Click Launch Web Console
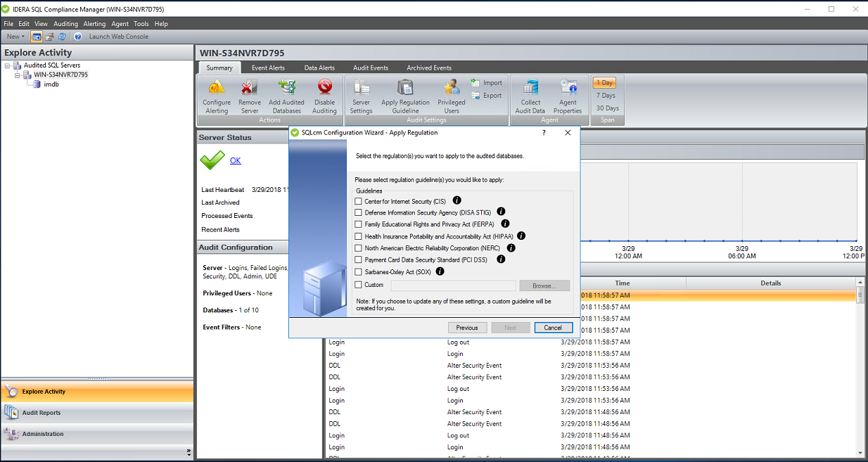This screenshot has width=868, height=462. [x=118, y=37]
